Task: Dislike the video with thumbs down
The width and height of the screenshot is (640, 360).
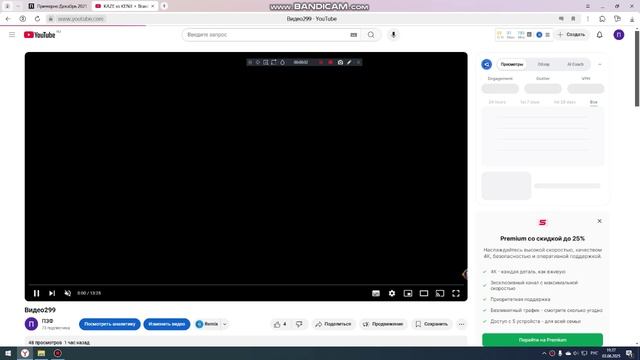Action: [x=299, y=324]
